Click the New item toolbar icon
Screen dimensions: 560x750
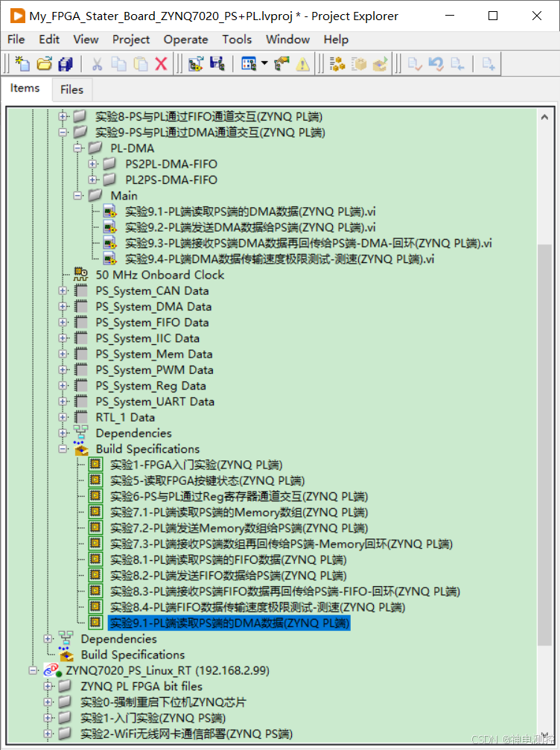point(22,63)
